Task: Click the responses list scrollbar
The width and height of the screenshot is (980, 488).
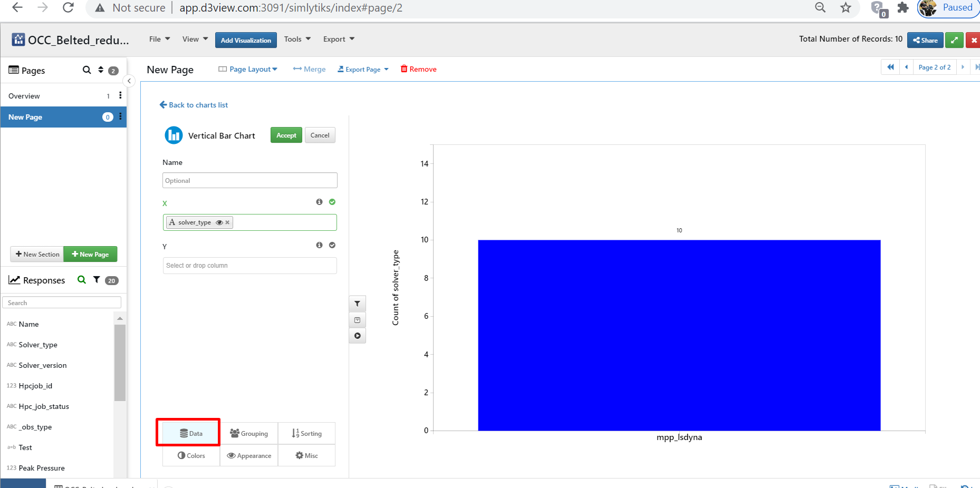Action: pos(120,363)
